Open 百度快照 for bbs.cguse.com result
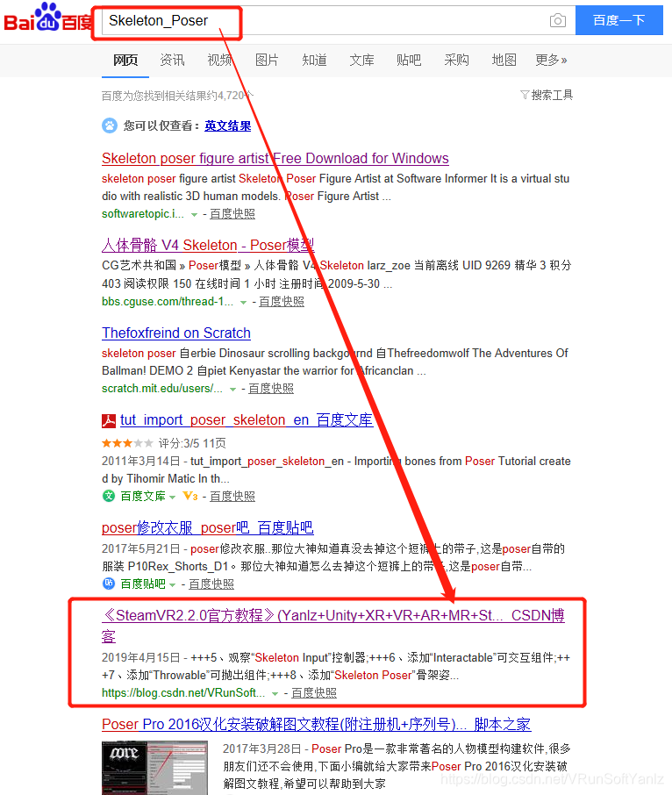 click(282, 302)
